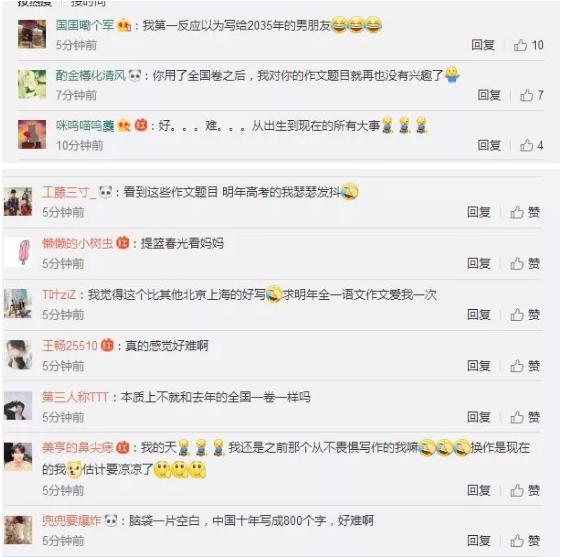Open 咪呜喵呜蘑's avatar picture
The height and width of the screenshot is (557, 562).
[32, 134]
